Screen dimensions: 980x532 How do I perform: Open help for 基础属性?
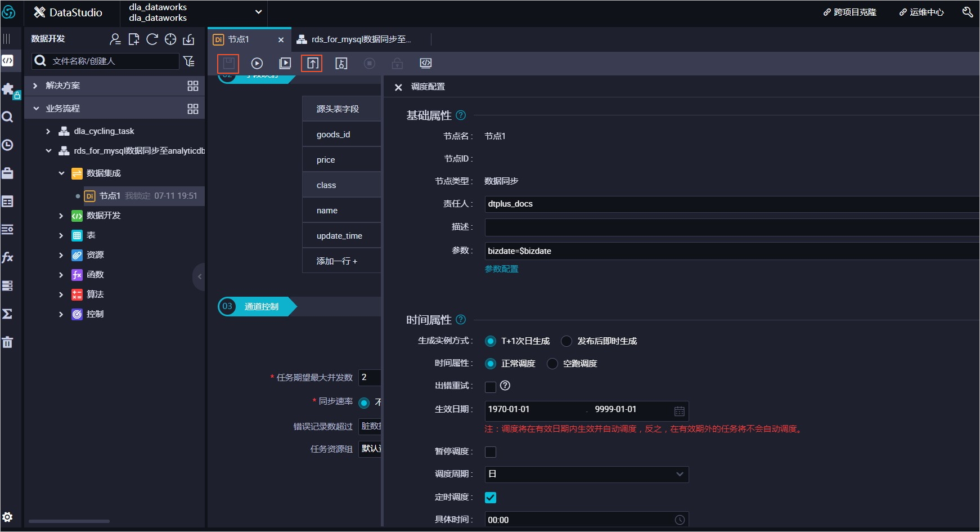pyautogui.click(x=461, y=115)
